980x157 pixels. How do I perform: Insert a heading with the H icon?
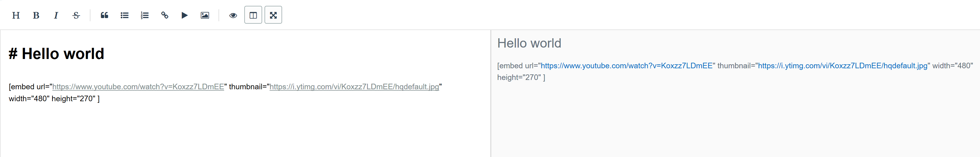click(16, 15)
